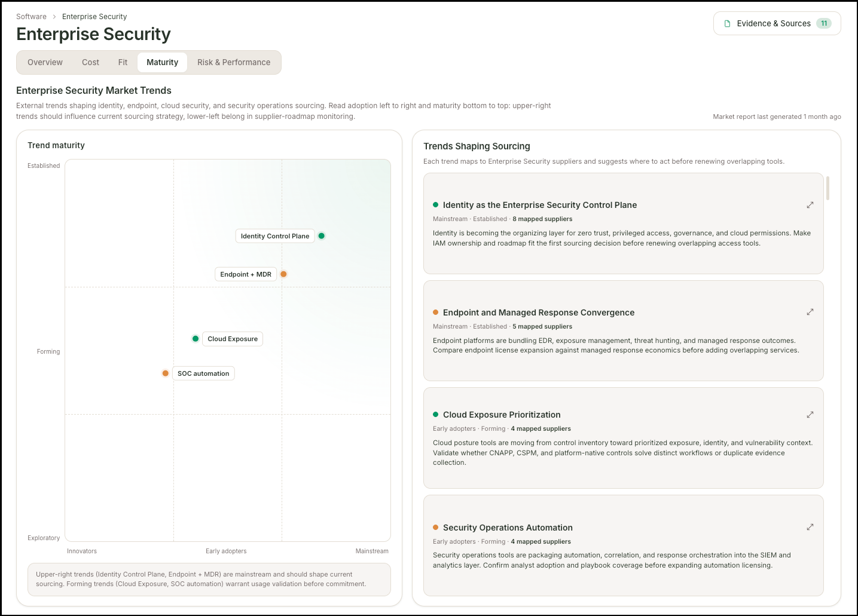Image resolution: width=858 pixels, height=616 pixels.
Task: Open the Fit tab
Action: (x=123, y=62)
